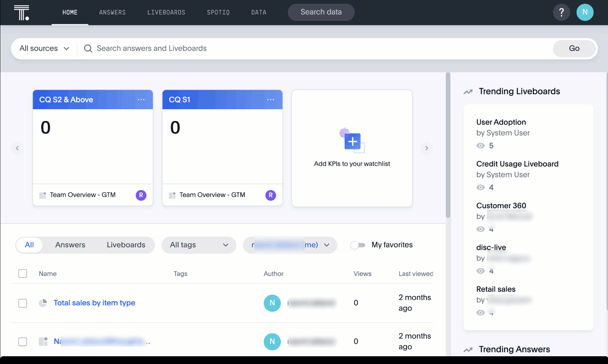Open the Total sales by item type link

pos(94,303)
